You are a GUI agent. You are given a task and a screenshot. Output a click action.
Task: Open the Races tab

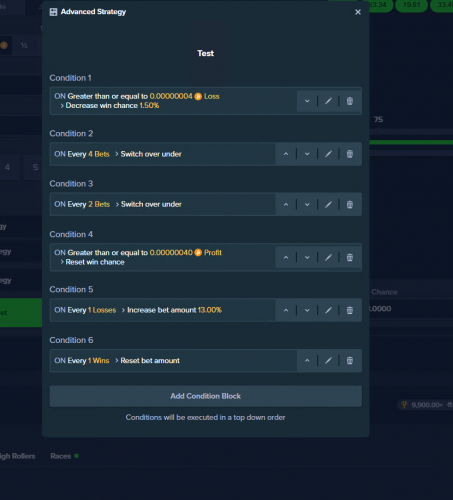point(61,456)
